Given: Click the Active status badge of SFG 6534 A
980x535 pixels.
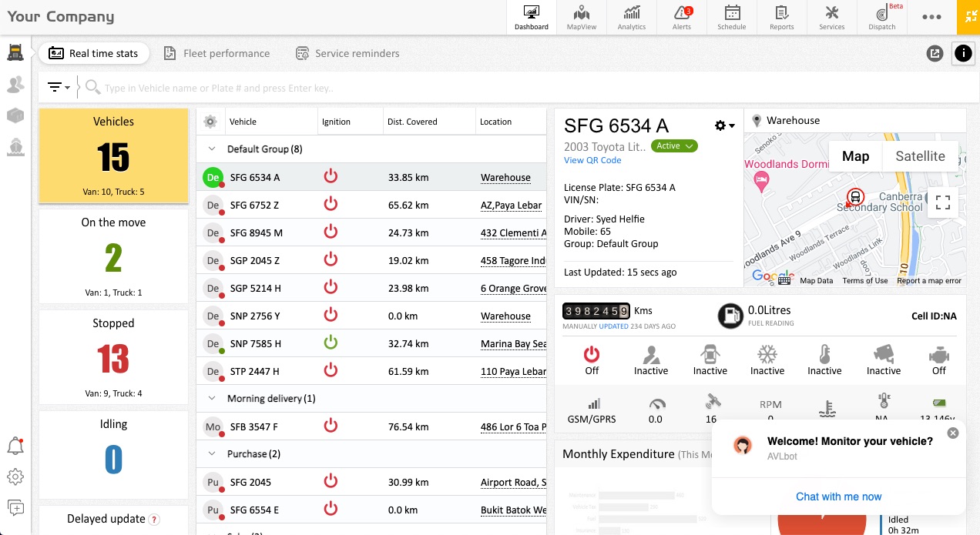Looking at the screenshot, I should 674,145.
